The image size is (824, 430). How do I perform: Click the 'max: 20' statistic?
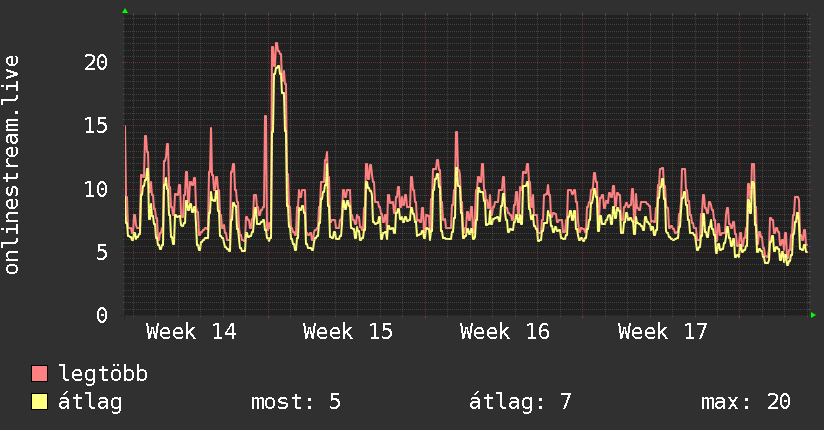click(x=746, y=402)
